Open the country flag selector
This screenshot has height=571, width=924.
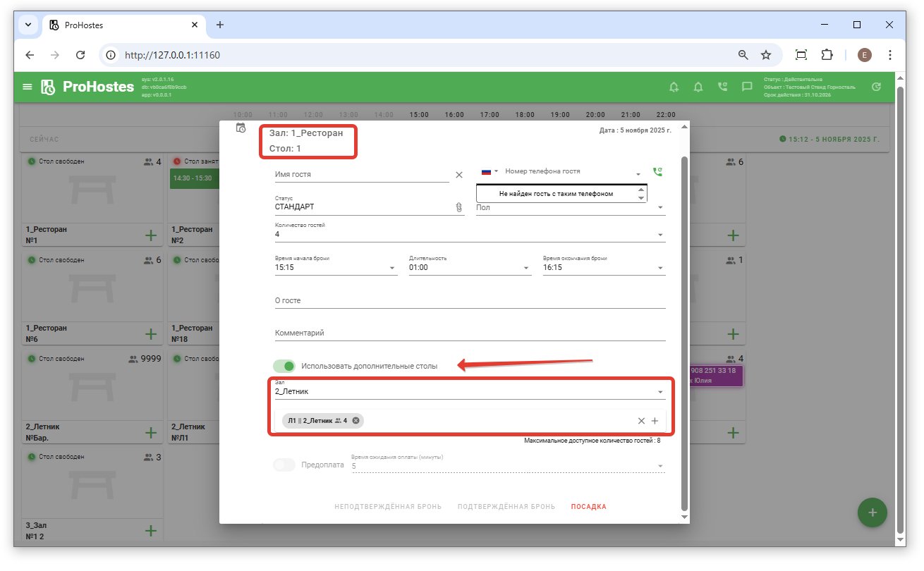click(489, 171)
